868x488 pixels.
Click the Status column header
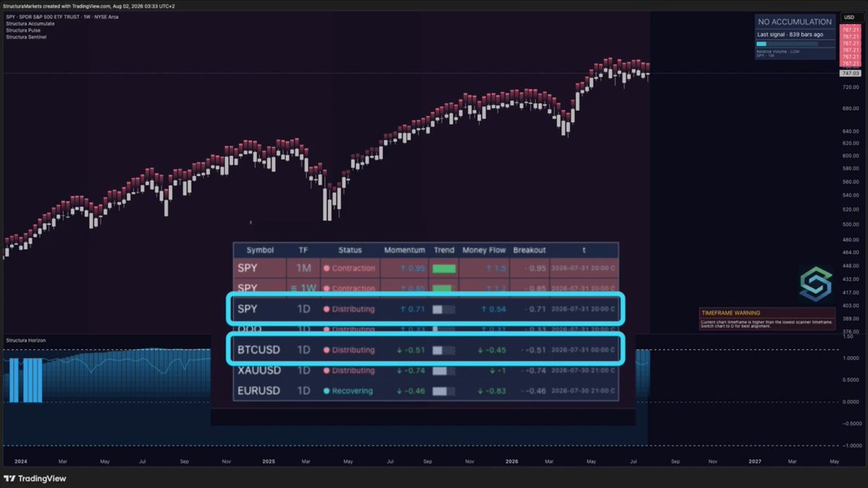point(350,250)
